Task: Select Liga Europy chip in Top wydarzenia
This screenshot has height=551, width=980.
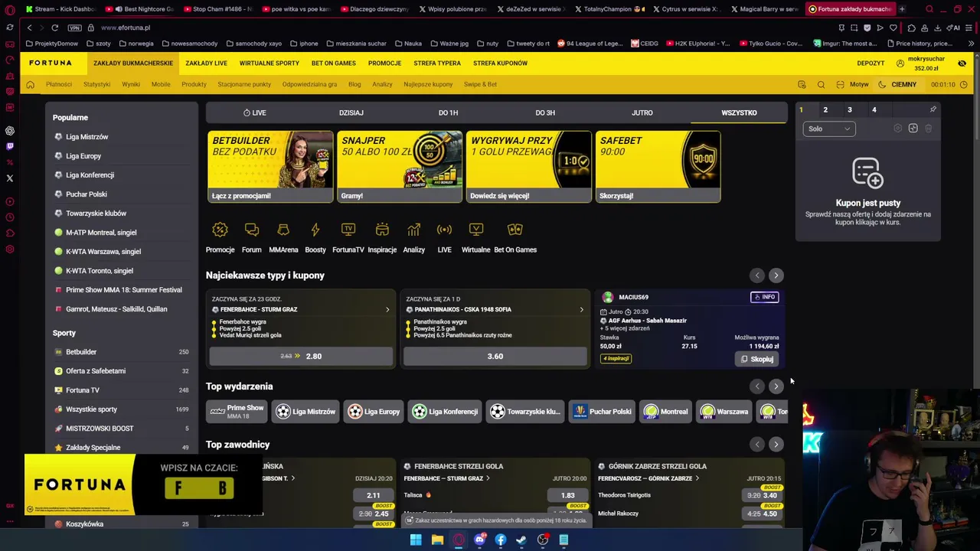Action: [374, 412]
